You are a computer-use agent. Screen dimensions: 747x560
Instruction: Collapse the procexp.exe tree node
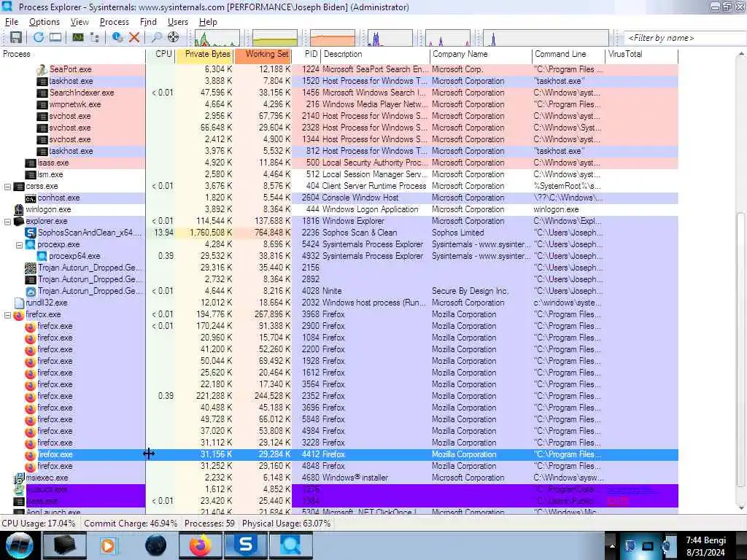(x=19, y=245)
